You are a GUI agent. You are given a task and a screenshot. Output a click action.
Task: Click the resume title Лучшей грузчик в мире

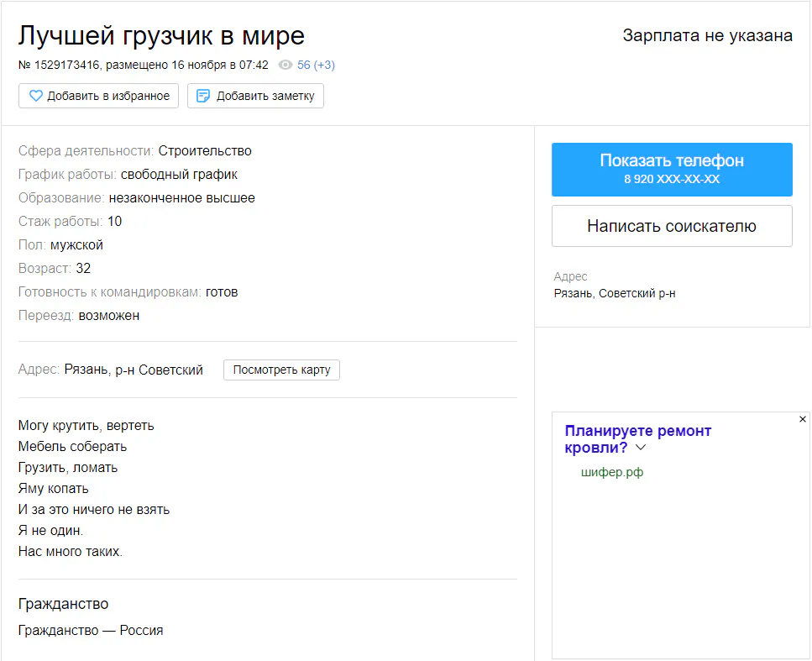161,35
